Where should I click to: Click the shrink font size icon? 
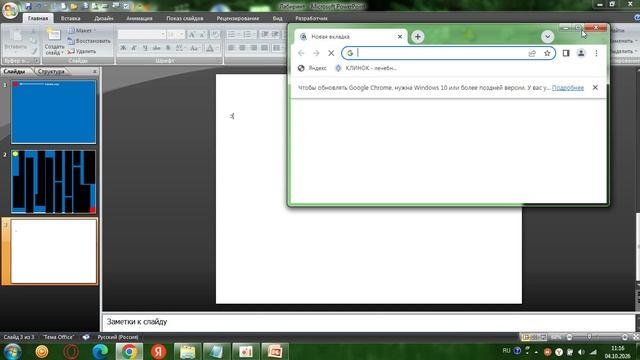tap(202, 35)
